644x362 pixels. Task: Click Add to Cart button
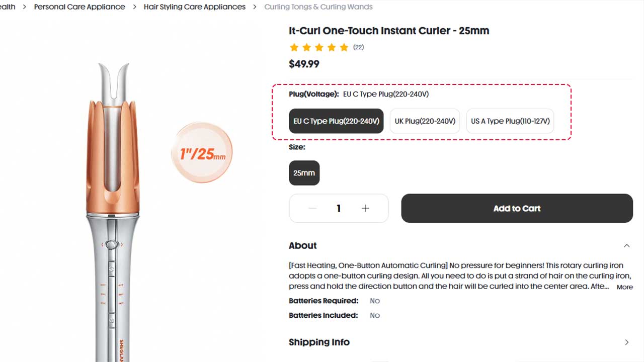coord(517,208)
